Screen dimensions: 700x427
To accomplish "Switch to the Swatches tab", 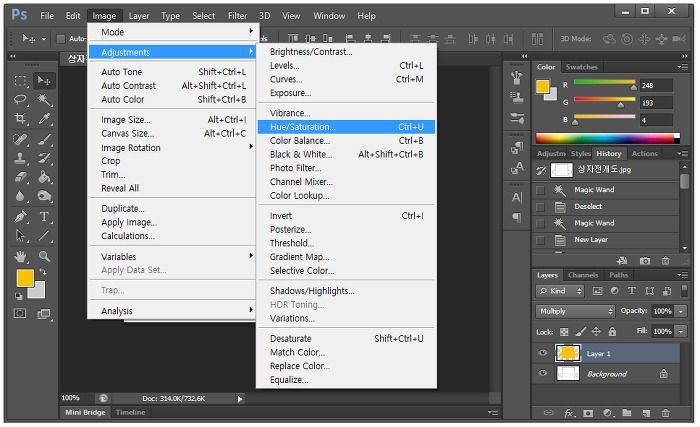I will point(581,67).
